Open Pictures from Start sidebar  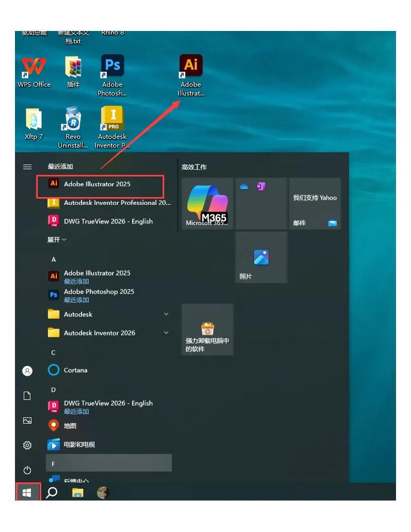tap(27, 421)
